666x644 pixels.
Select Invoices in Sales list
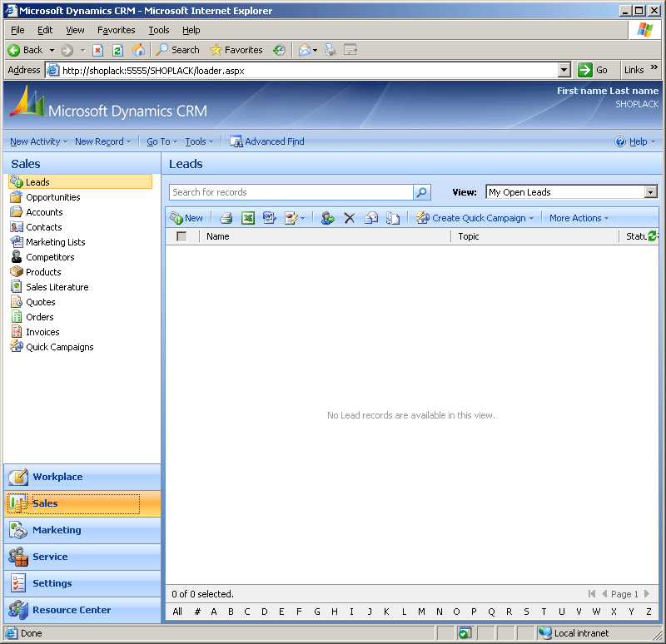[x=42, y=333]
